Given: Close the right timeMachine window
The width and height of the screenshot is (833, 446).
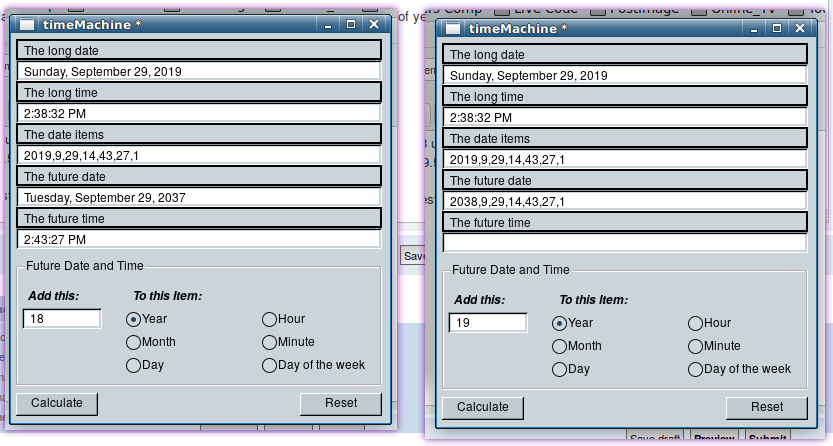Looking at the screenshot, I should coord(800,29).
